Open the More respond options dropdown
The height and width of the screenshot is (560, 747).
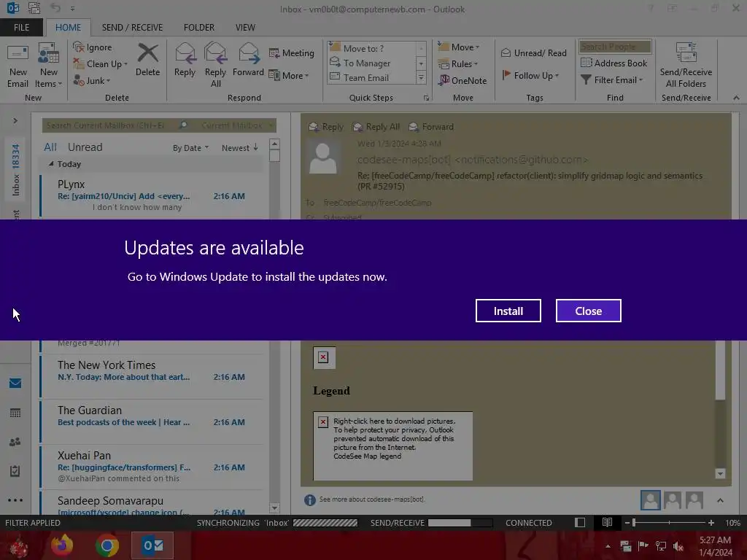[x=289, y=75]
